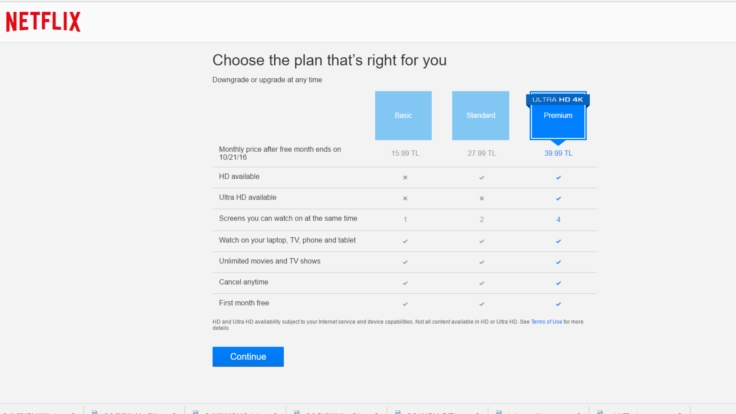Click Basic checkmark for First month free

click(405, 304)
